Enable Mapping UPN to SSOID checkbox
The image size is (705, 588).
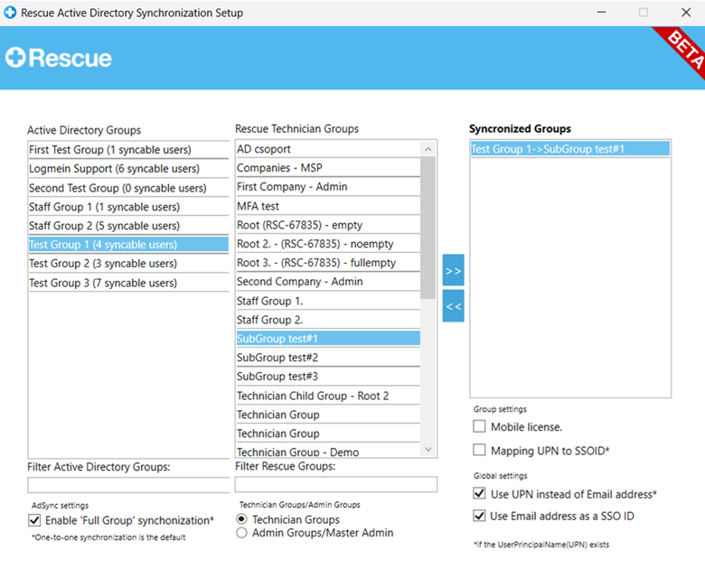pyautogui.click(x=479, y=450)
